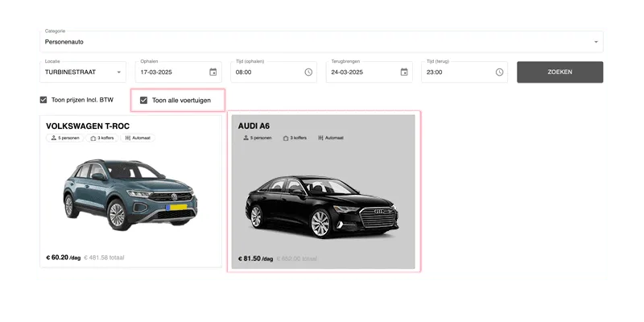This screenshot has height=322, width=644.
Task: Open the Ophalen date calendar icon
Action: pyautogui.click(x=213, y=72)
